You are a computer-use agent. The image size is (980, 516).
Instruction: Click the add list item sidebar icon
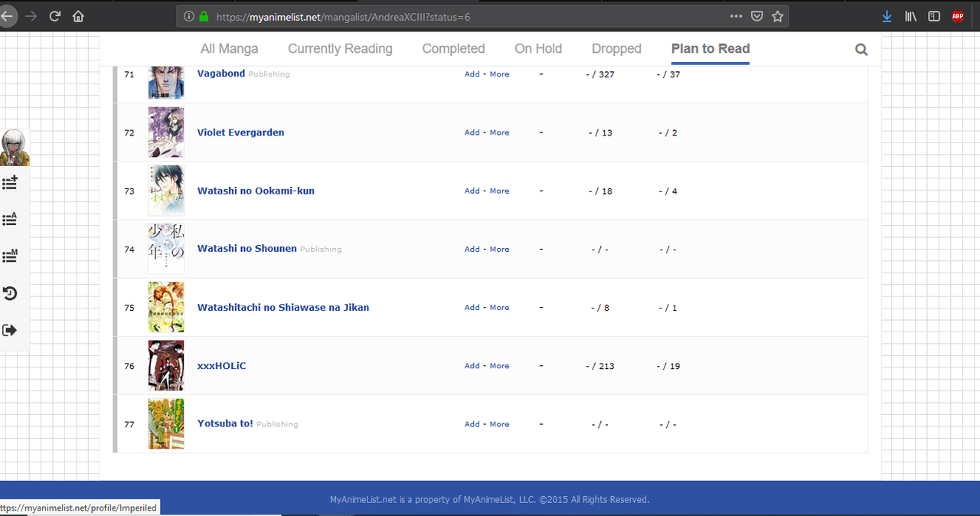10,183
